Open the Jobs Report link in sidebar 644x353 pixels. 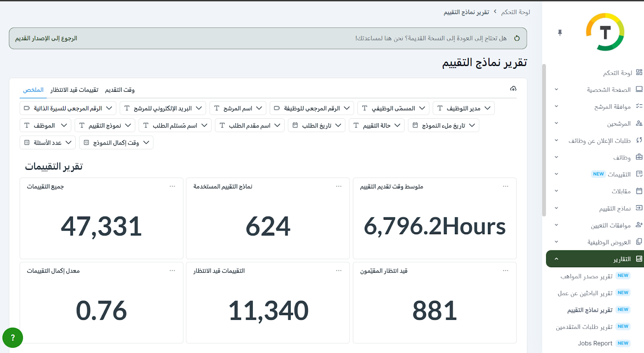click(x=595, y=343)
